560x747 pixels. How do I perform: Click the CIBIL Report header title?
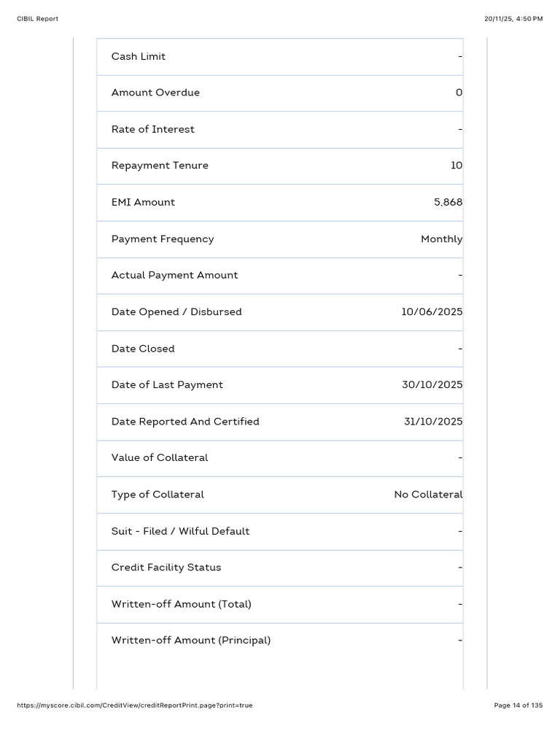tap(38, 18)
